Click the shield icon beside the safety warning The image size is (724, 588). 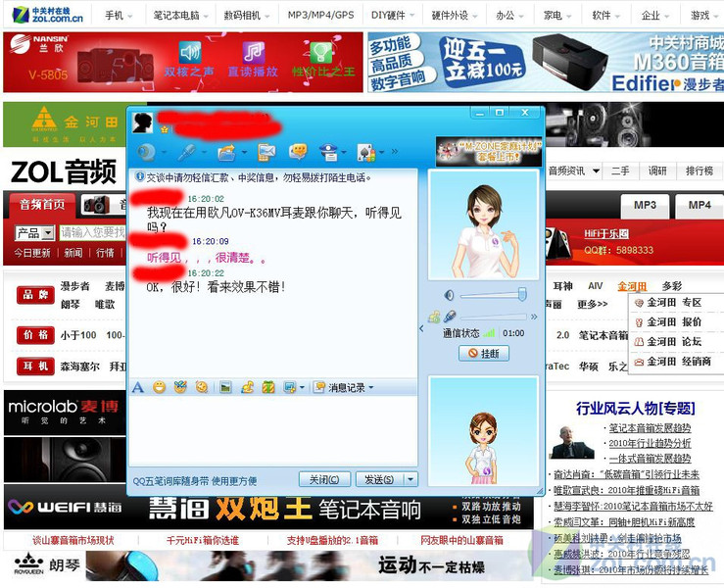tap(139, 176)
